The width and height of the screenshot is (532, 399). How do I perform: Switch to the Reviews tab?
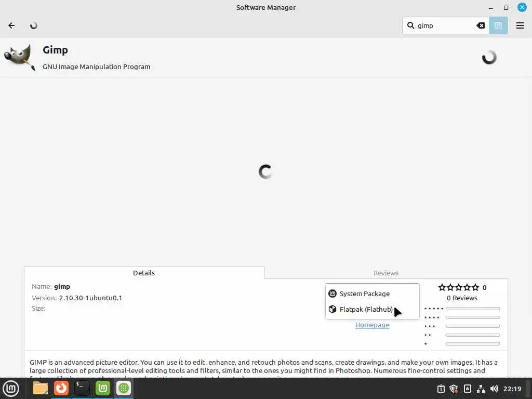click(386, 273)
